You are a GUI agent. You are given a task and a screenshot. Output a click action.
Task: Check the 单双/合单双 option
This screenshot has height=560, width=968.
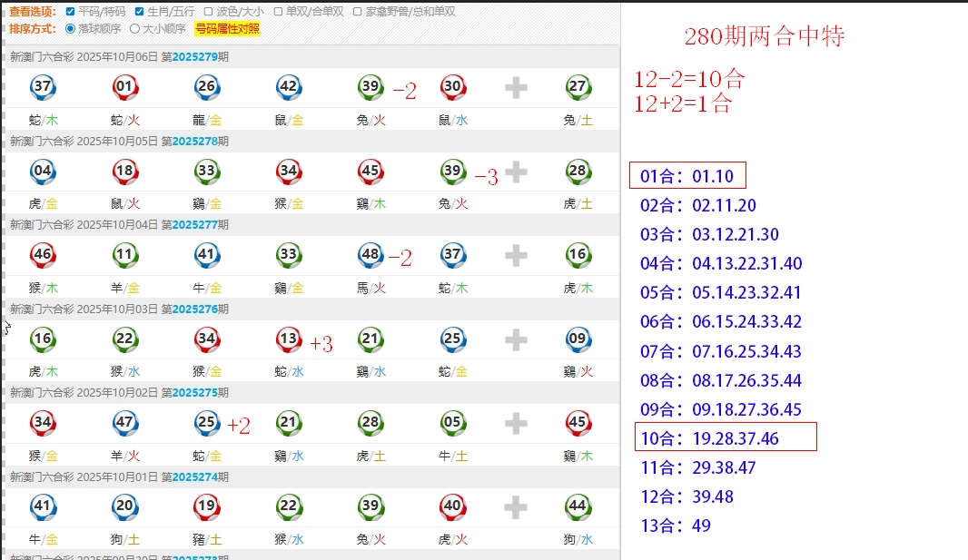(278, 12)
